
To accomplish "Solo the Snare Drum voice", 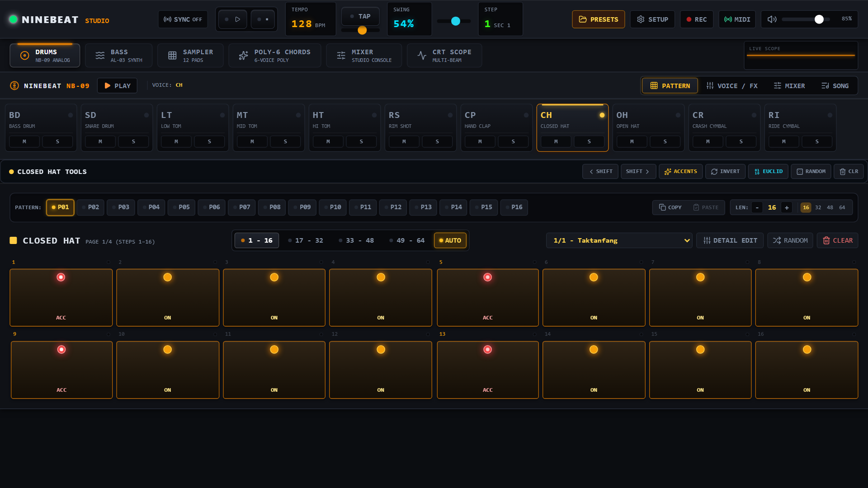I will [133, 142].
